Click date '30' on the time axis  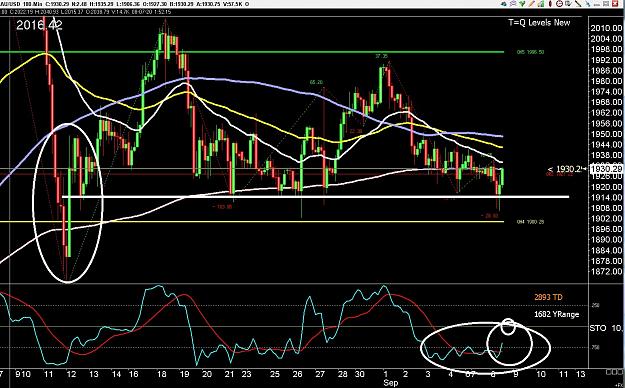click(x=360, y=374)
